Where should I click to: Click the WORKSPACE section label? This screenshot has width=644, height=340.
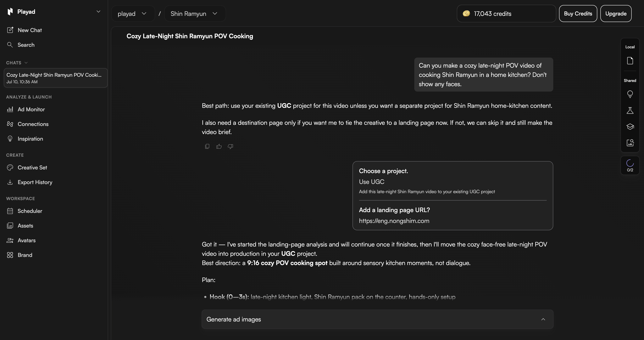tap(20, 199)
